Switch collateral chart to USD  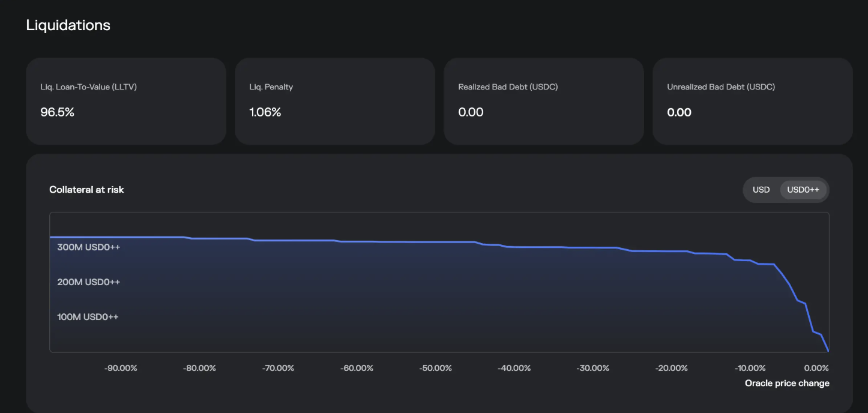761,190
